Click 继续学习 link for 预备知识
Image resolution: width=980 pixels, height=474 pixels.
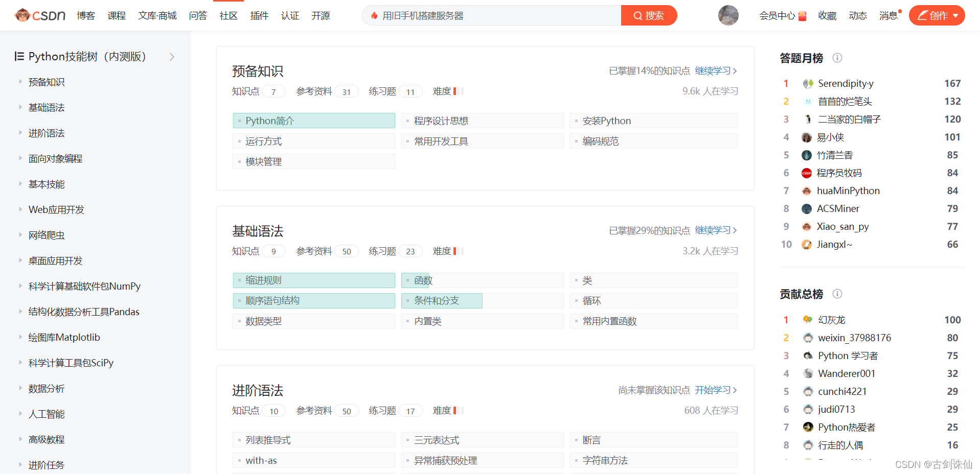tap(716, 70)
